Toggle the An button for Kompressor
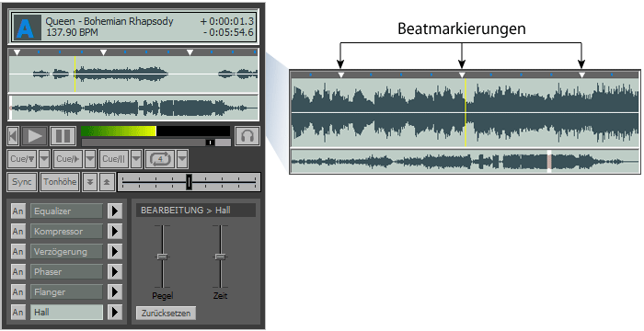 (x=17, y=231)
